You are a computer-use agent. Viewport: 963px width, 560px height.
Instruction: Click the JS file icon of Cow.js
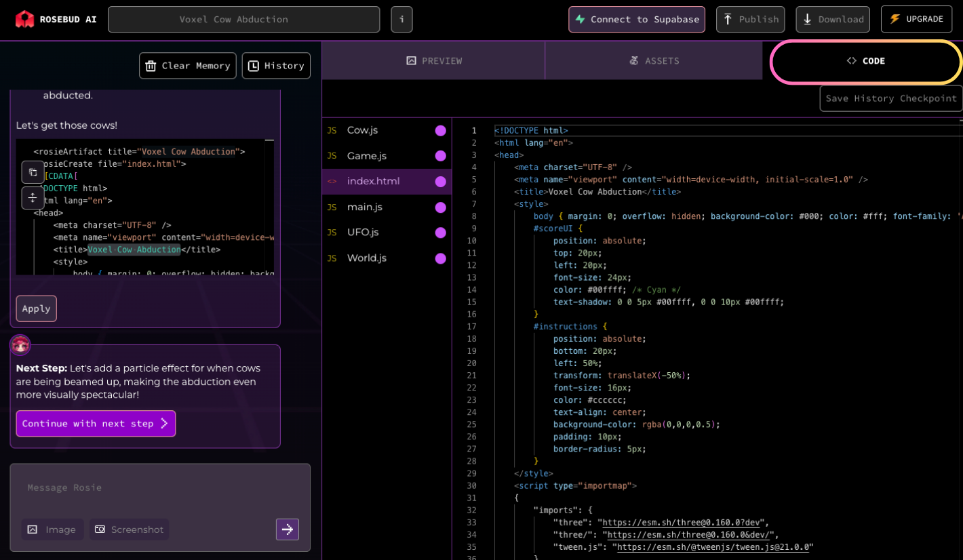click(x=332, y=130)
